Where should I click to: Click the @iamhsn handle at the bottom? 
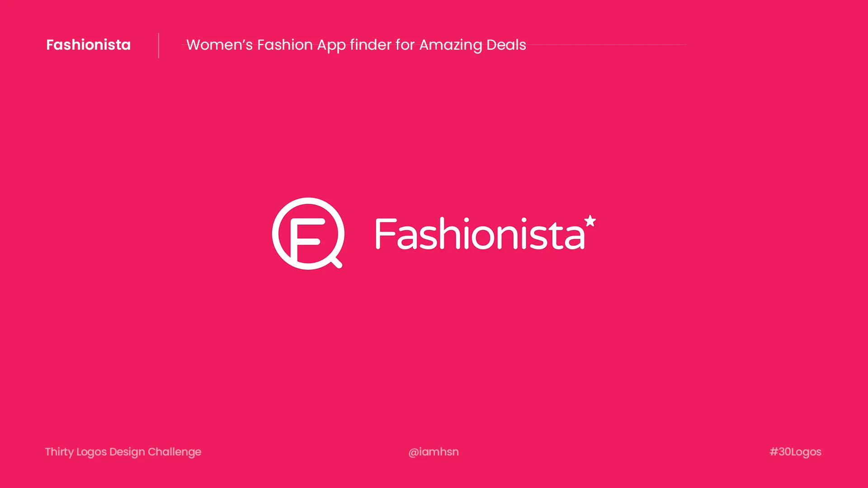coord(434,452)
